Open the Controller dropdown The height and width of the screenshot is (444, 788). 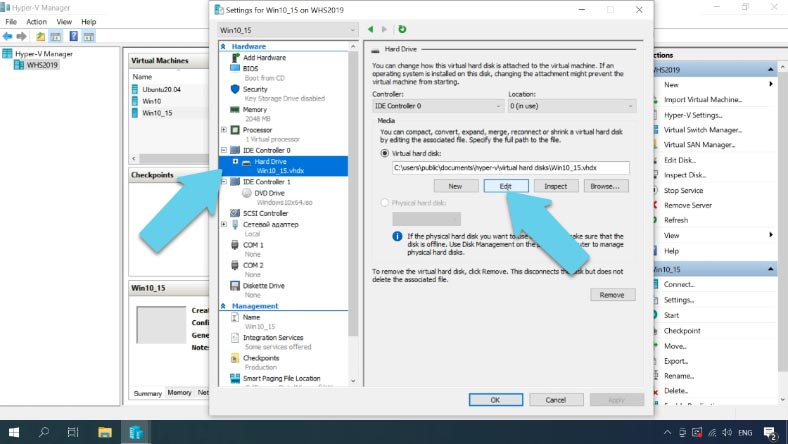438,106
